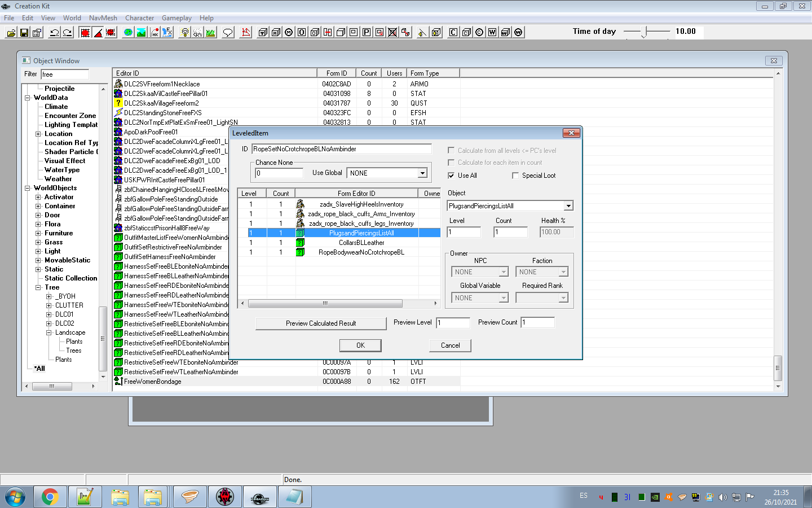This screenshot has height=508, width=812.
Task: Click the circled W toolbar icon
Action: pos(518,32)
